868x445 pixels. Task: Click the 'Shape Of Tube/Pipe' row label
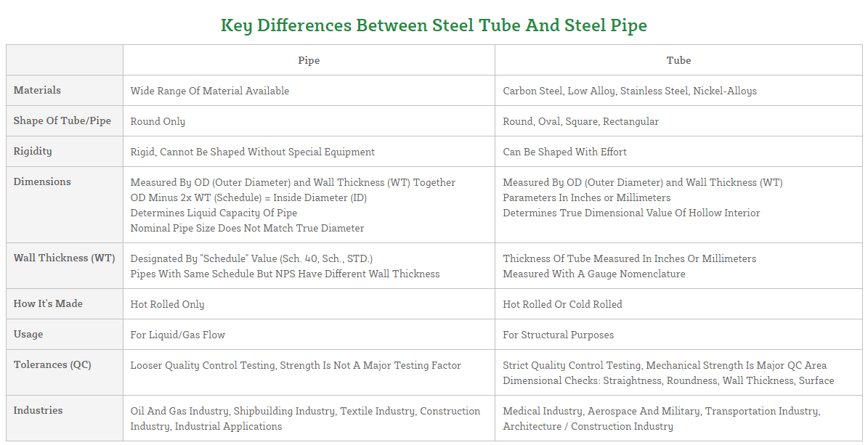coord(62,121)
